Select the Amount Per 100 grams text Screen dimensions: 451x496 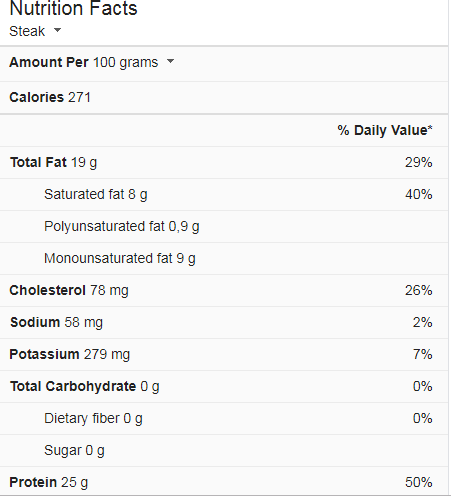click(84, 62)
